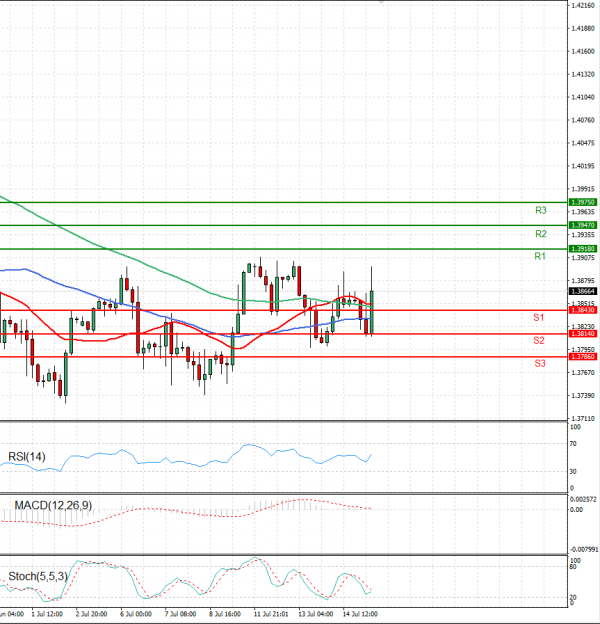The width and height of the screenshot is (600, 624).
Task: Click the 14 Jul 12:00 time label
Action: 360,614
